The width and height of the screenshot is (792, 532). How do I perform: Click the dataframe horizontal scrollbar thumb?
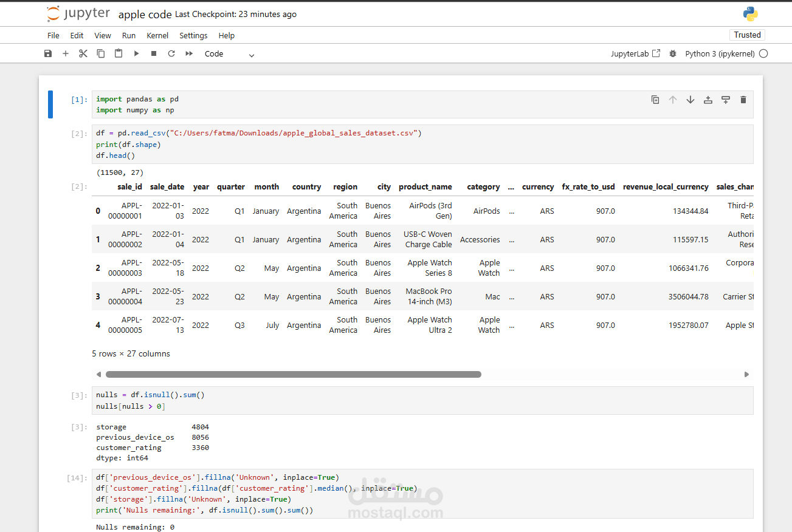293,375
